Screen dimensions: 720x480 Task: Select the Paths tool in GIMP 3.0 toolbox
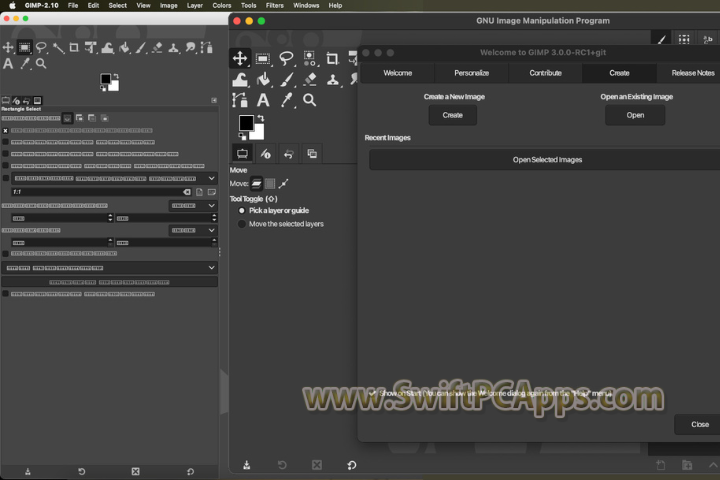pyautogui.click(x=240, y=100)
